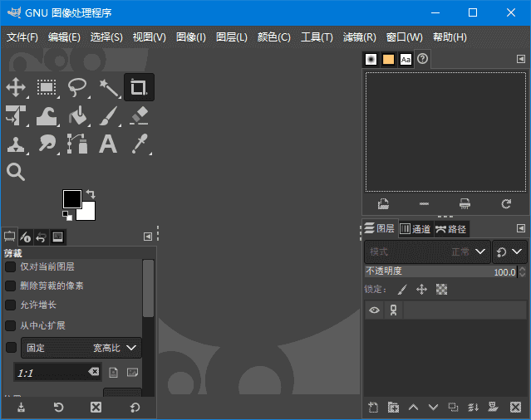Select the Fuzzy Select magic wand
This screenshot has height=420, width=531.
click(108, 87)
